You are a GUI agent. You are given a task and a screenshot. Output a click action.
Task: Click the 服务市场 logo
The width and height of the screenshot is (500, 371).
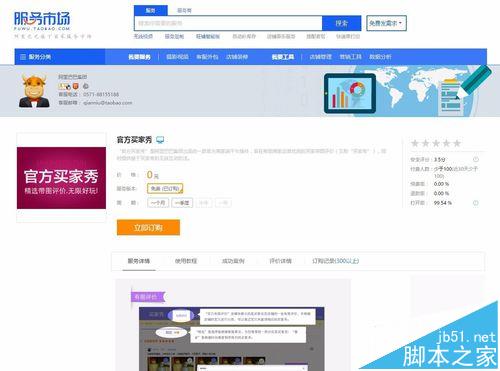42,20
